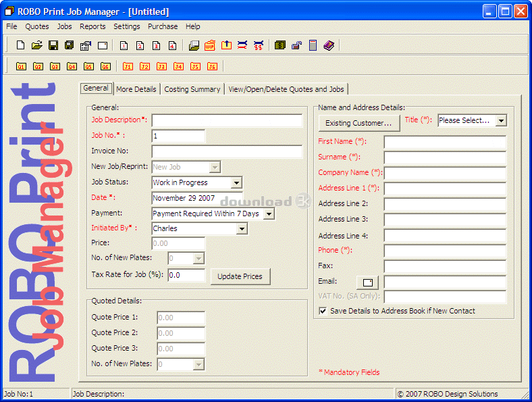532x402 pixels.
Task: Open the Jobs menu
Action: click(64, 26)
